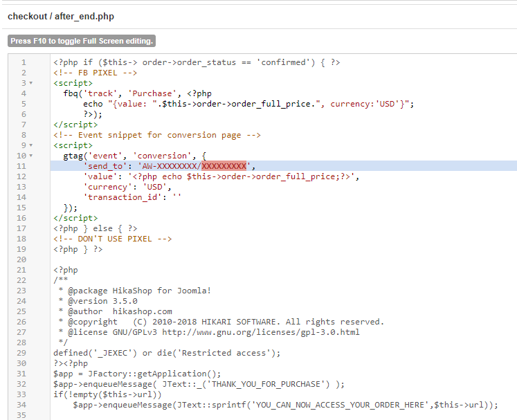
Task: Click the '$app = JFactory::getApplication();' line
Action: (137, 374)
